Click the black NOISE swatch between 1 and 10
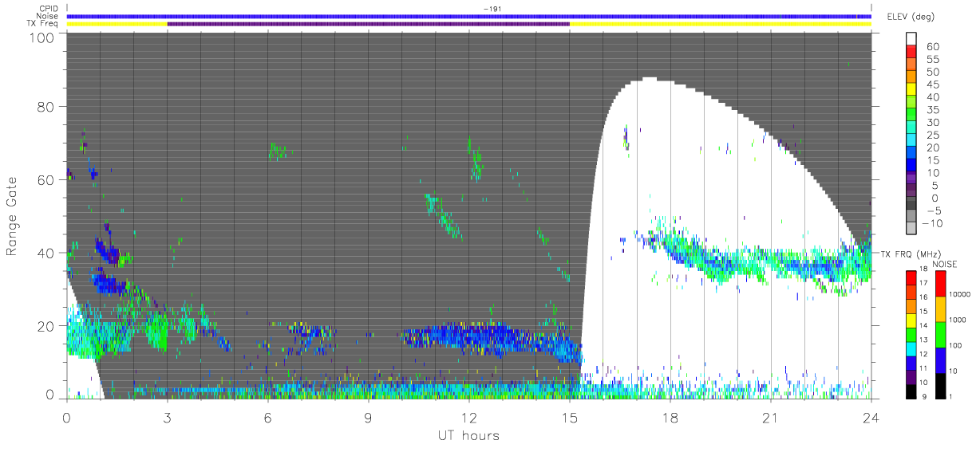The width and height of the screenshot is (980, 452). pos(941,386)
